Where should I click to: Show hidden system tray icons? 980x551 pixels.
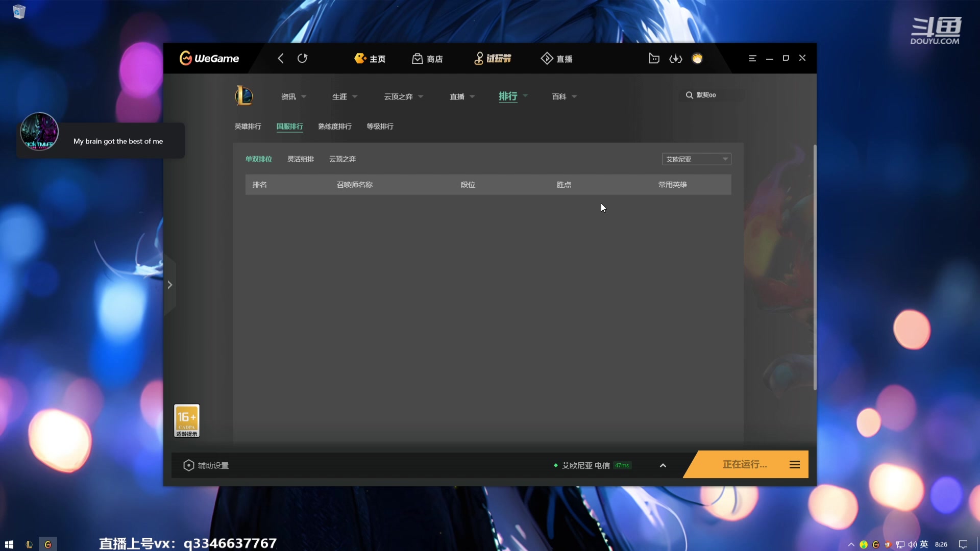tap(851, 544)
